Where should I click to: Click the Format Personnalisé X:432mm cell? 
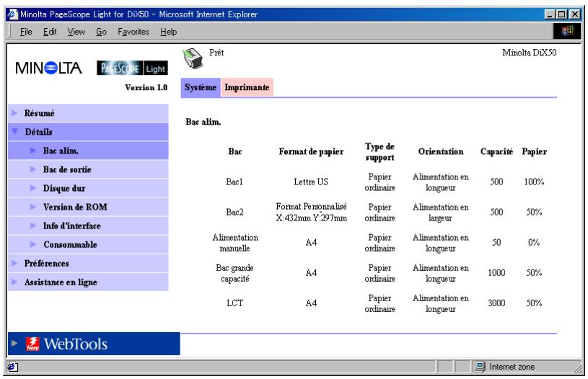(311, 212)
